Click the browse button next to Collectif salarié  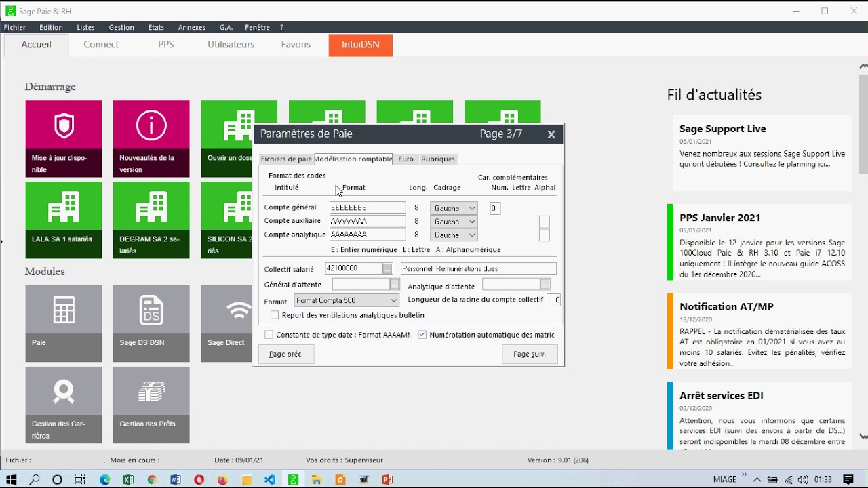[x=387, y=269]
